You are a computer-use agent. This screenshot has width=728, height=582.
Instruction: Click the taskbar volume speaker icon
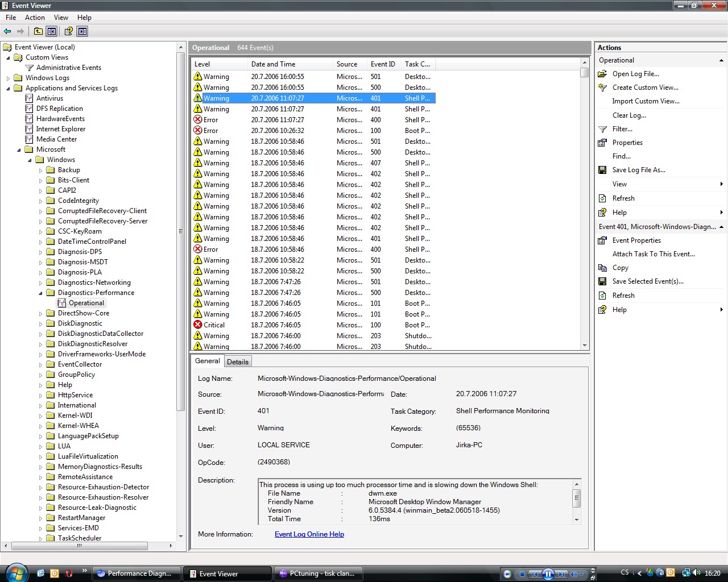(697, 573)
